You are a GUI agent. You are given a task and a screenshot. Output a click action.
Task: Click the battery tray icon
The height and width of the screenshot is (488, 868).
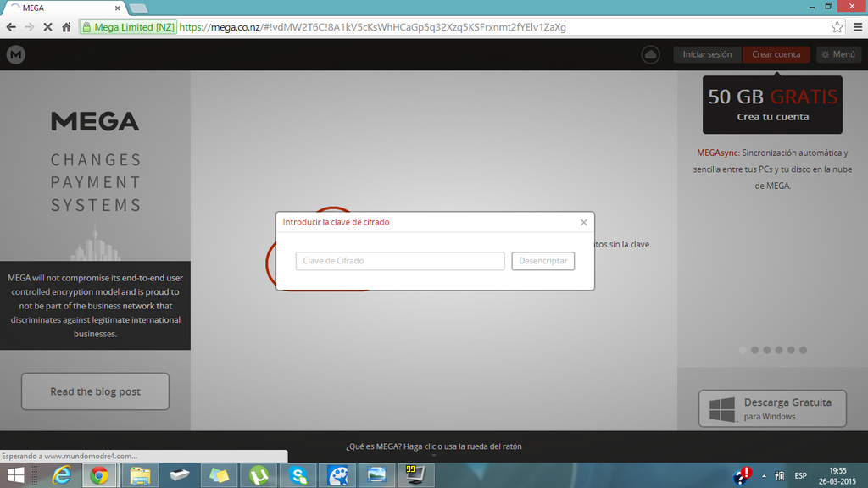(x=780, y=476)
